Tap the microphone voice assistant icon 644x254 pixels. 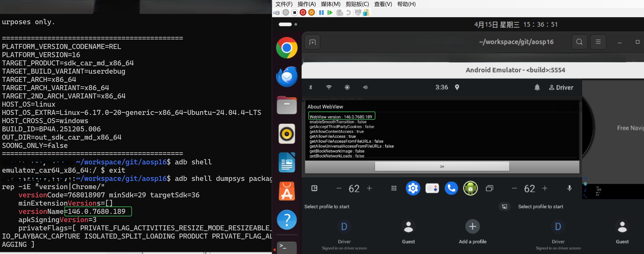click(x=569, y=188)
